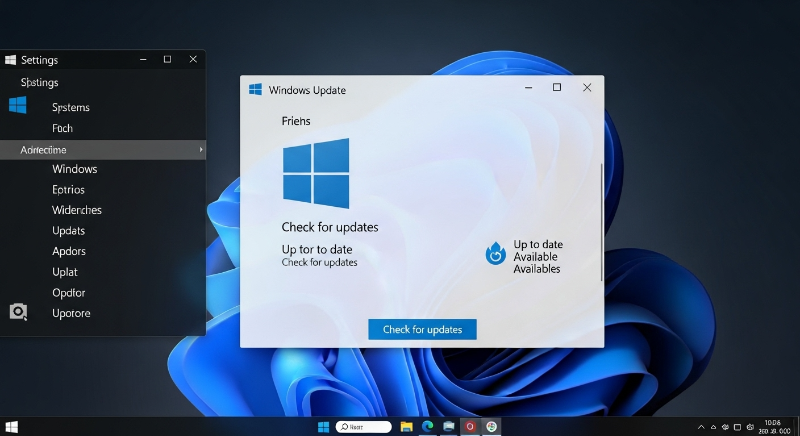800x436 pixels.
Task: Click the small Check for updates link
Action: pyautogui.click(x=319, y=262)
